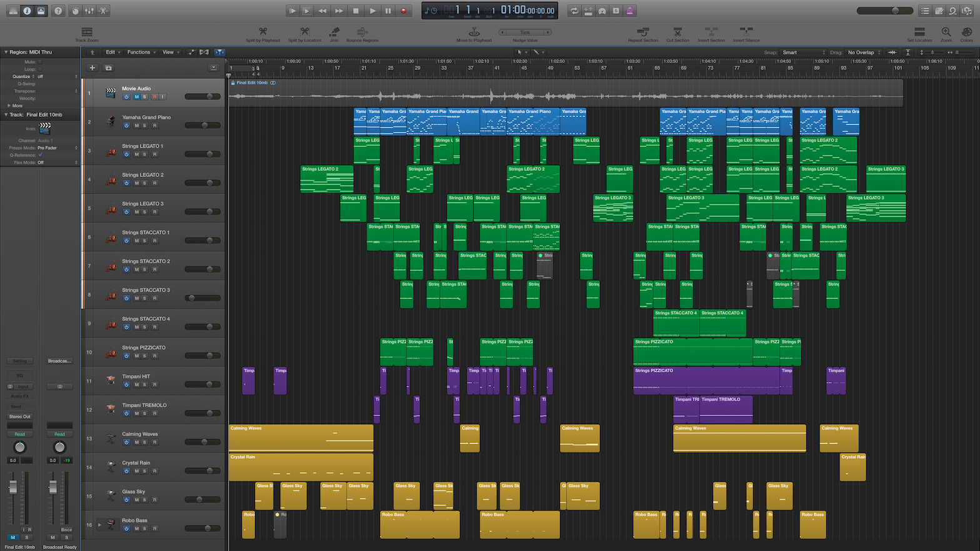
Task: Open the Functions menu
Action: click(141, 52)
